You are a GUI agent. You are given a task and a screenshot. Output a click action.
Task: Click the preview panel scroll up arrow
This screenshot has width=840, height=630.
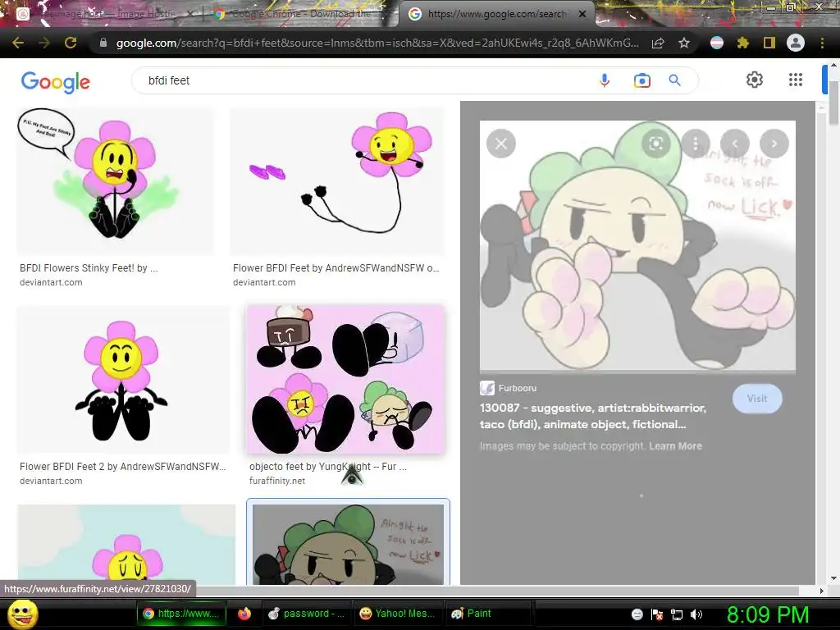[x=821, y=107]
